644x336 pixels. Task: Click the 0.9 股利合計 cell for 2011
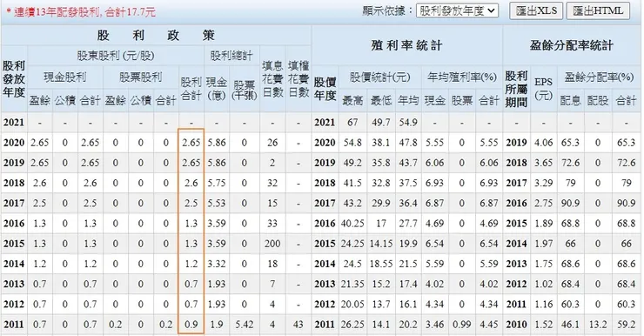191,325
